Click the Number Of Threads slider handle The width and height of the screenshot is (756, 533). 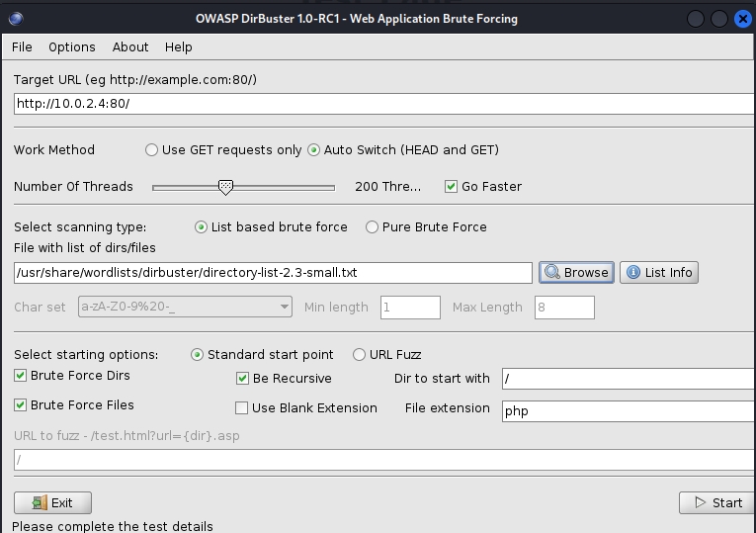pos(225,187)
